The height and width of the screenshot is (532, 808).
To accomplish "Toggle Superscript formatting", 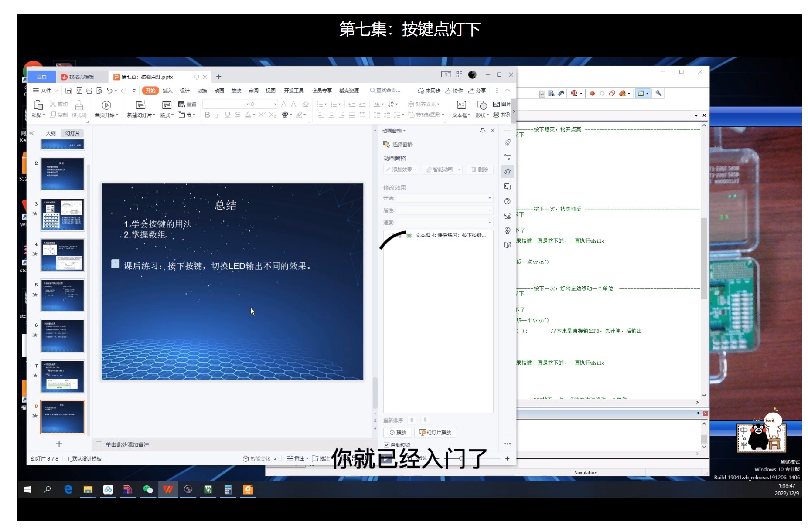I will 262,115.
